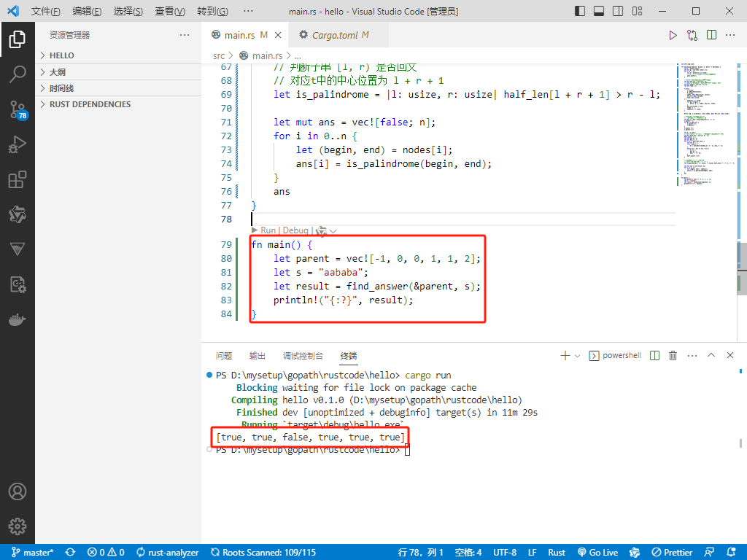Viewport: 747px width, 560px height.
Task: Click Prettier in the status bar
Action: pyautogui.click(x=672, y=553)
